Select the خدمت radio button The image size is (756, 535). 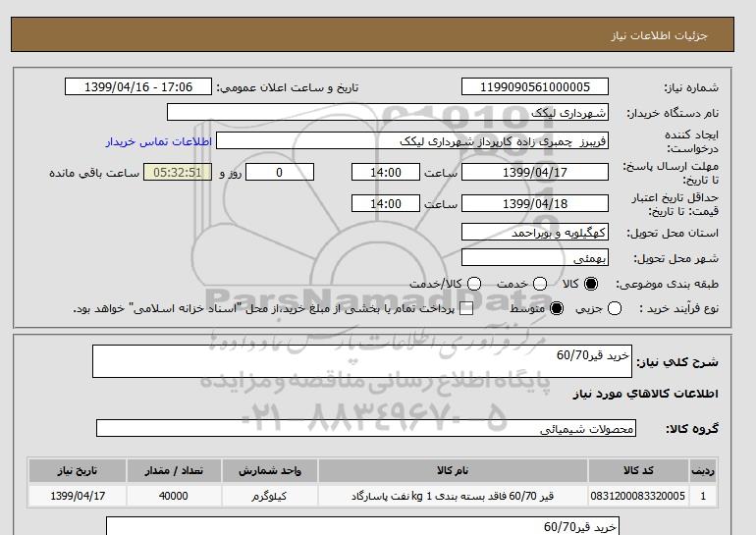point(540,284)
